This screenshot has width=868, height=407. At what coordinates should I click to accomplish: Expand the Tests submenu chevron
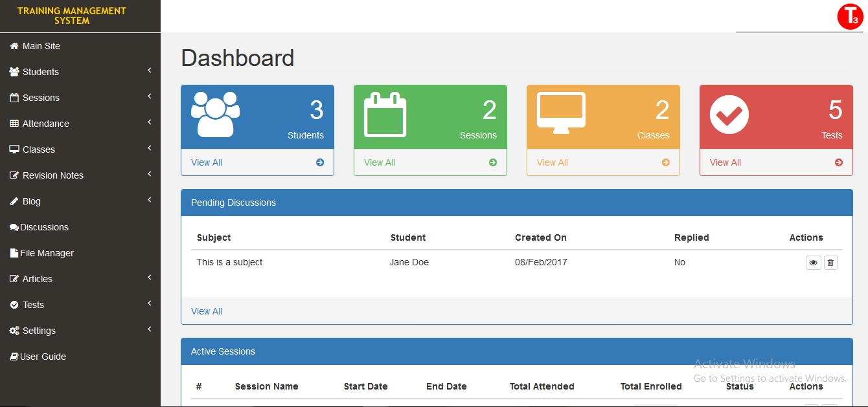(x=150, y=303)
